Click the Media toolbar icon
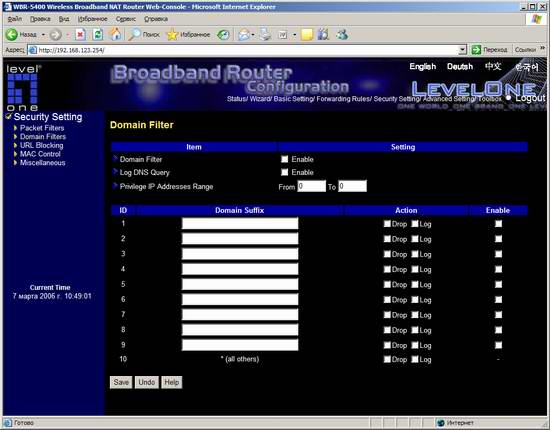Screen dimensions: 550x430 click(x=223, y=34)
